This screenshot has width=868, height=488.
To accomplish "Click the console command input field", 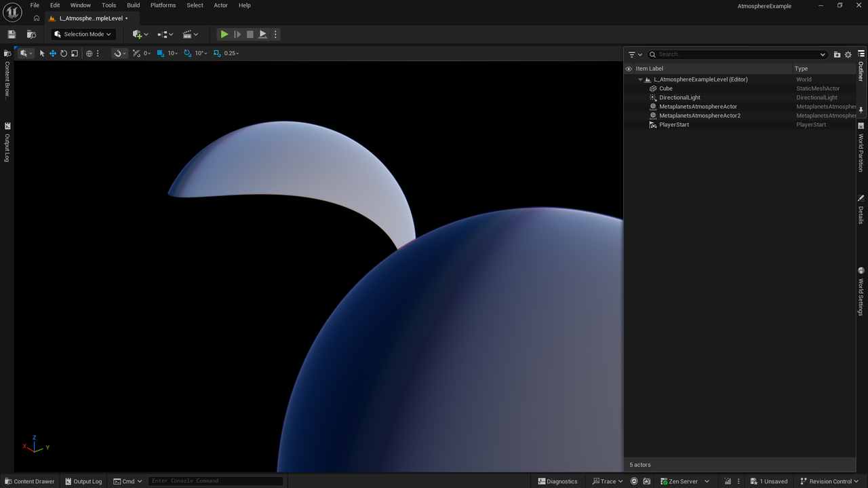I will click(216, 481).
